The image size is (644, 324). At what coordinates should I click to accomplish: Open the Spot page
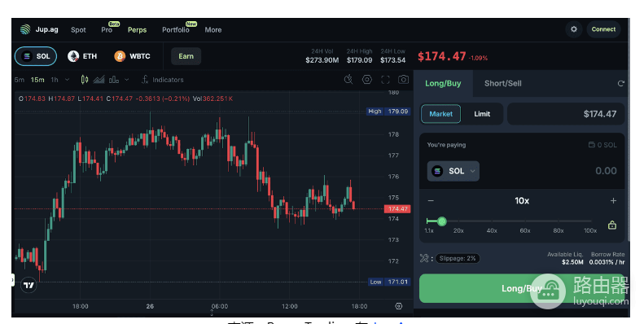(x=78, y=29)
